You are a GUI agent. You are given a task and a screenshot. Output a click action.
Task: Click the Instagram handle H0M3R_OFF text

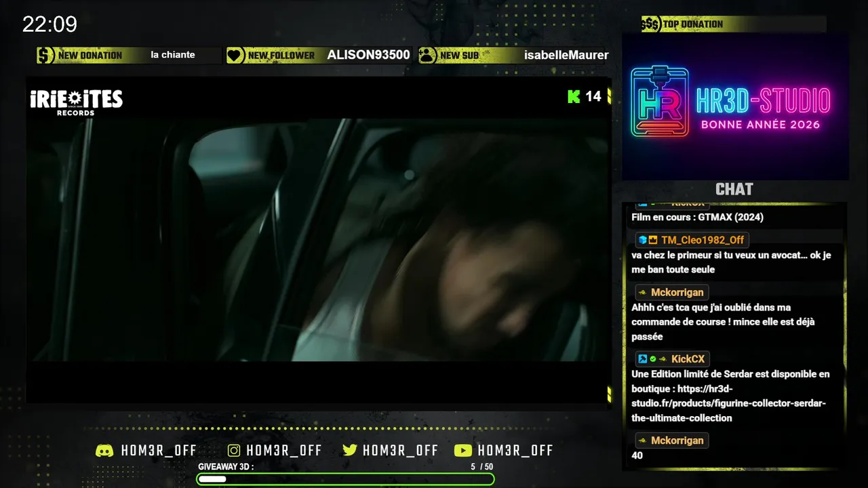pos(284,451)
